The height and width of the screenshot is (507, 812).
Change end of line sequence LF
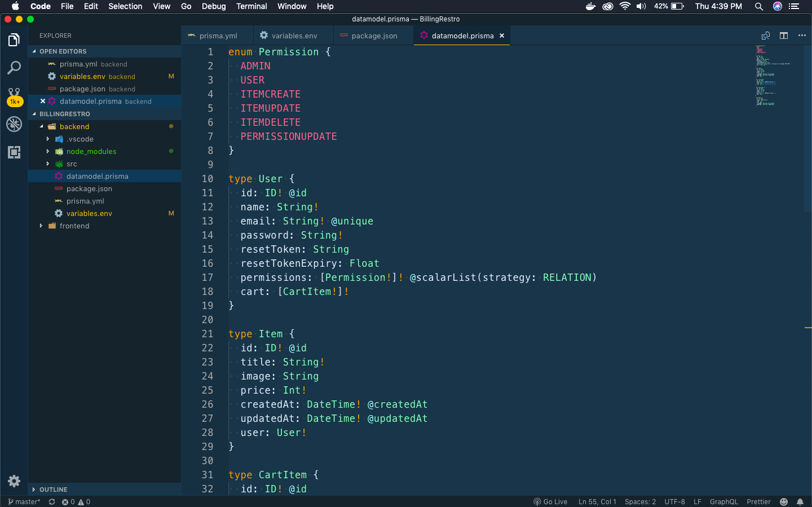[698, 502]
